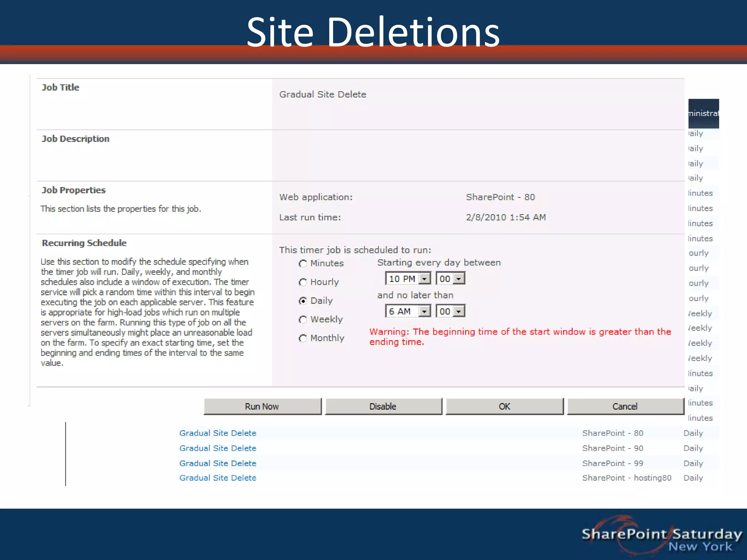Open Gradual Site Delete for SharePoint - 99

coord(218,463)
